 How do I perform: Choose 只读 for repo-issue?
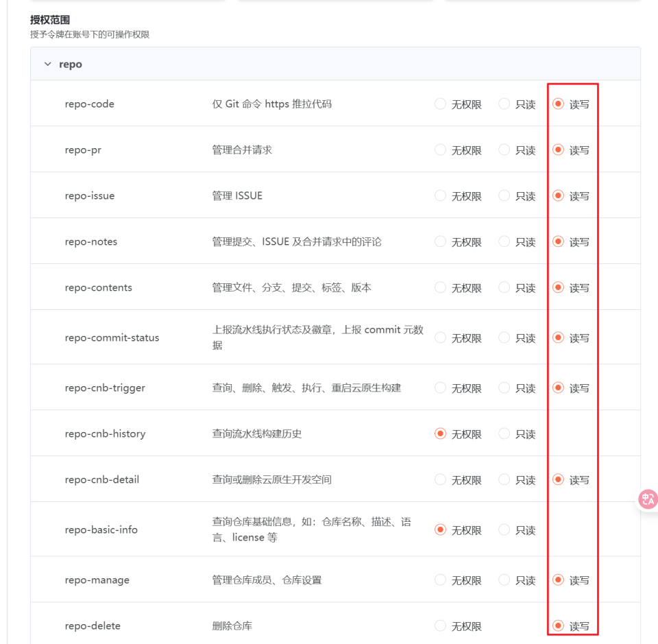coord(504,195)
